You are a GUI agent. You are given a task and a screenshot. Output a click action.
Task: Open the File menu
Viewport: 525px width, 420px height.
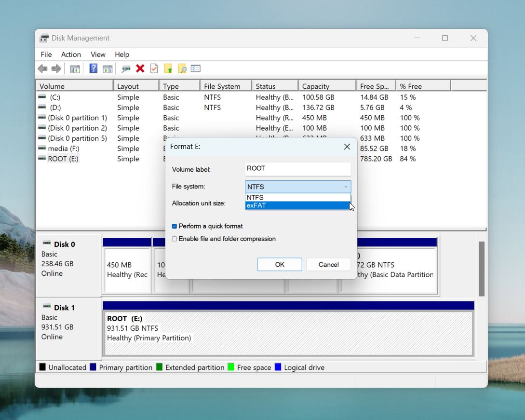click(46, 54)
